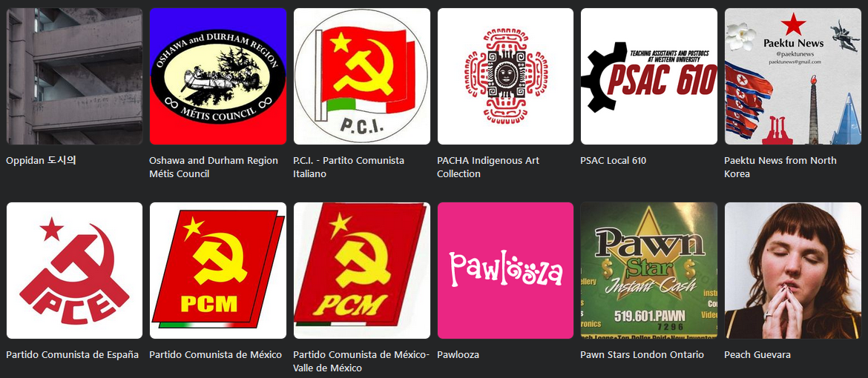The image size is (868, 378).
Task: Open the Oppidan concrete building thumbnail
Action: tap(74, 76)
